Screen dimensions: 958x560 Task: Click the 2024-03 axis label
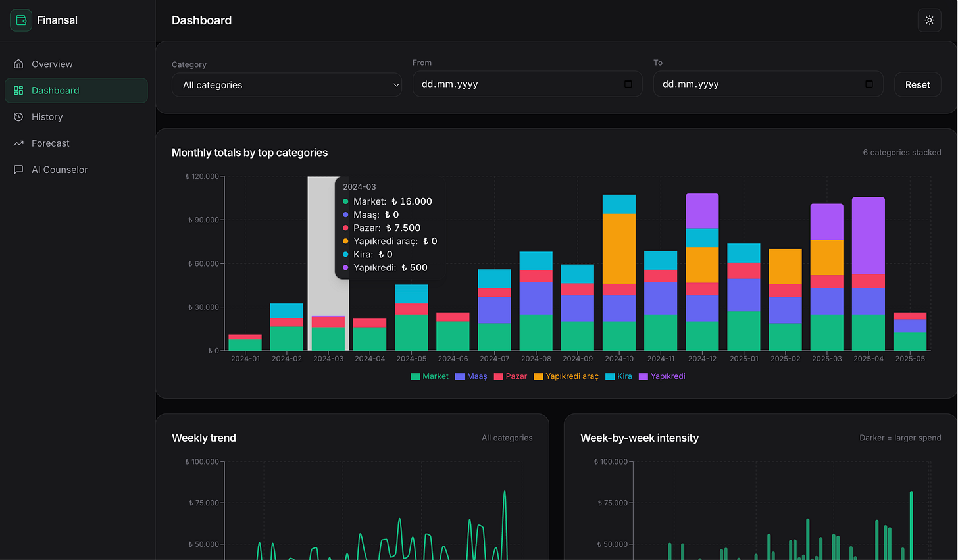328,359
